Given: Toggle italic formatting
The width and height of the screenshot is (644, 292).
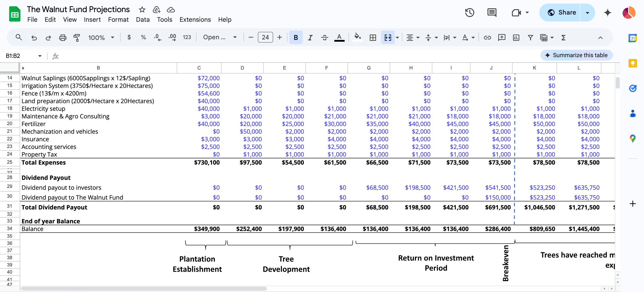Looking at the screenshot, I should (310, 37).
